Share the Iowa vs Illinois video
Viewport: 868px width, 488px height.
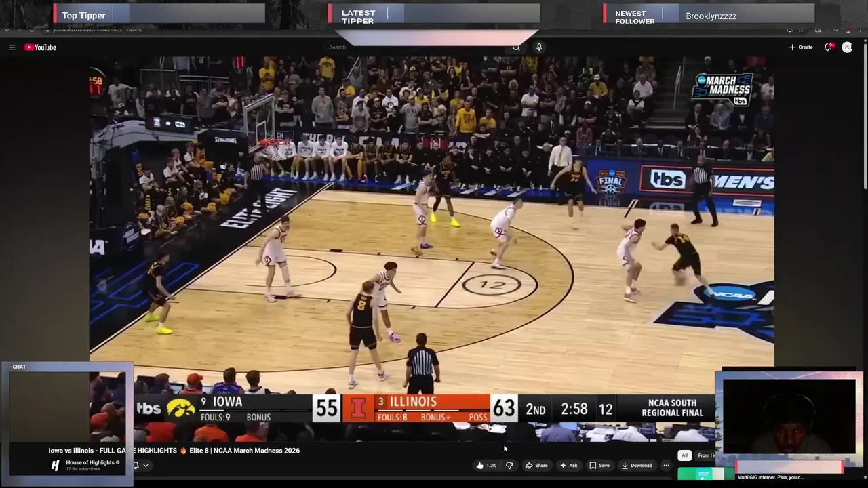click(536, 466)
